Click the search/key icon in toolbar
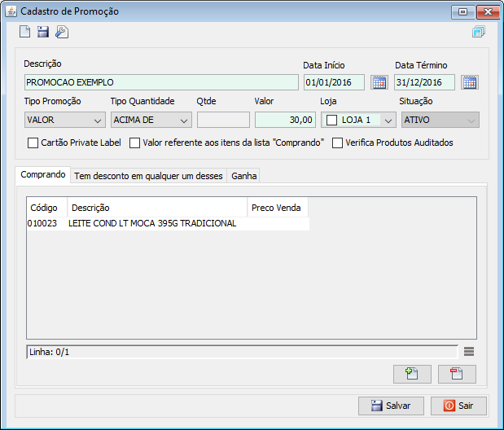The width and height of the screenshot is (504, 430). [62, 32]
